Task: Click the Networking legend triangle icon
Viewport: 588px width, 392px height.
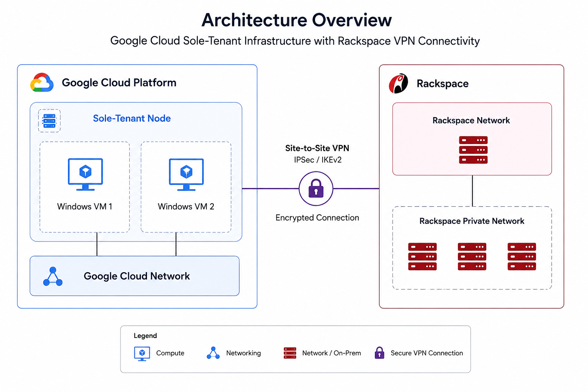Action: (x=213, y=353)
